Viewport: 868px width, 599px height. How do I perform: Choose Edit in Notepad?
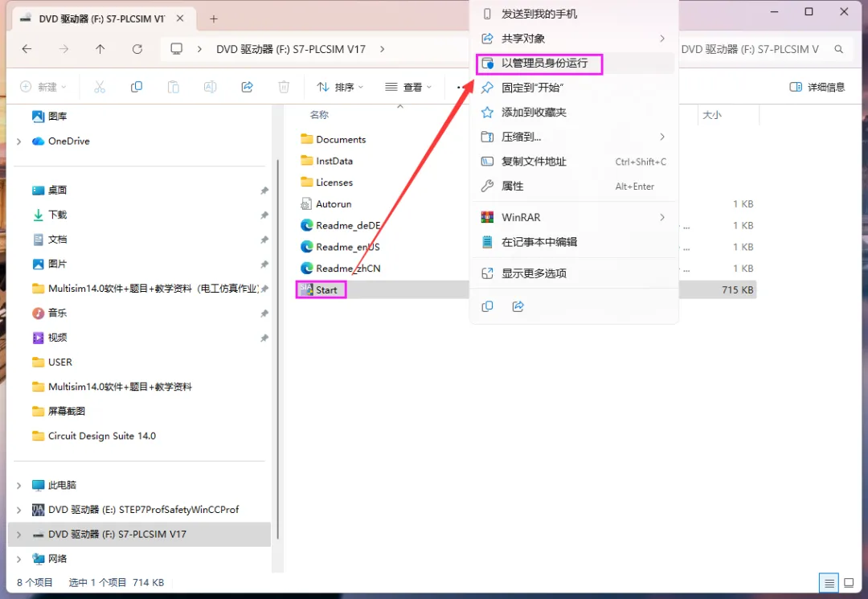[x=574, y=242]
